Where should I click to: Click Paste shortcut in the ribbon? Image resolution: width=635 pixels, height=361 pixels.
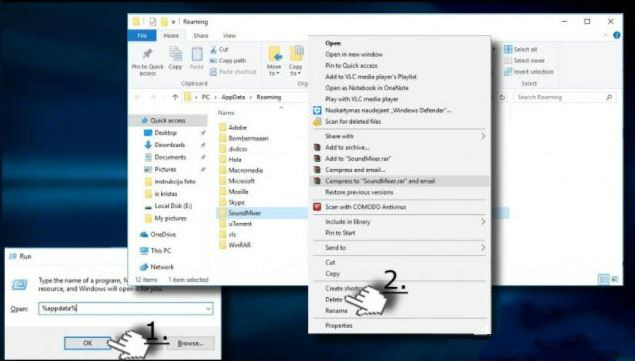tap(233, 72)
